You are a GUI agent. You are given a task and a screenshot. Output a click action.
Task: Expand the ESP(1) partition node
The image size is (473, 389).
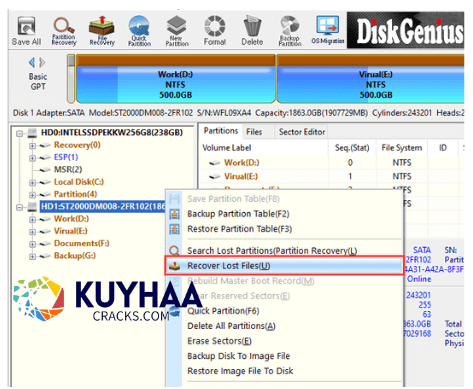pyautogui.click(x=32, y=158)
